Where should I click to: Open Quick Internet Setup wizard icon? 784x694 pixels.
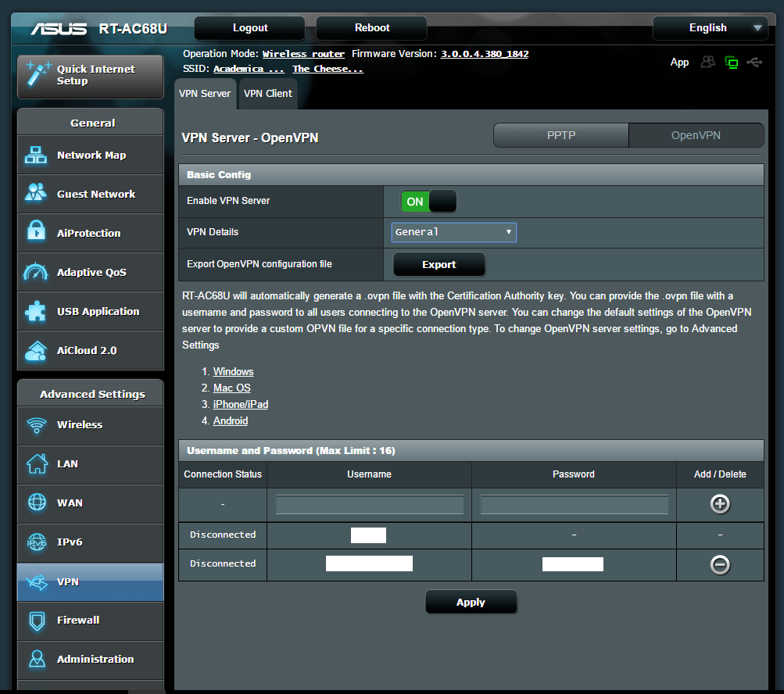coord(38,74)
